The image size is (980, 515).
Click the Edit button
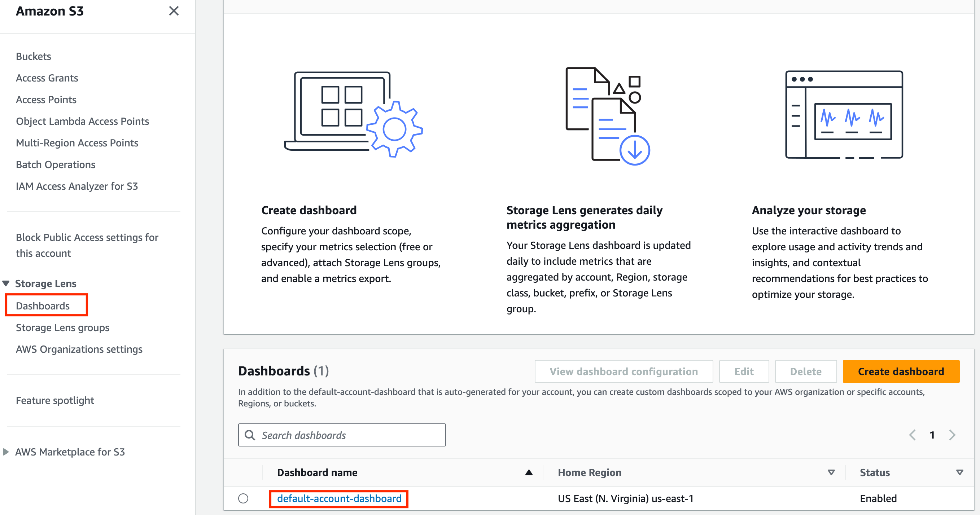[x=744, y=371]
